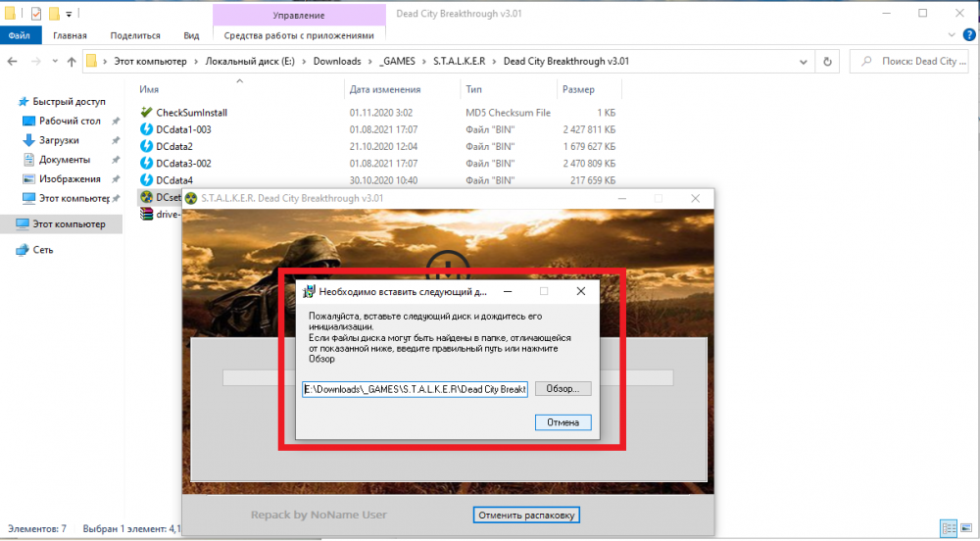980x541 pixels.
Task: Switch to large icons view in status bar
Action: coord(966,528)
